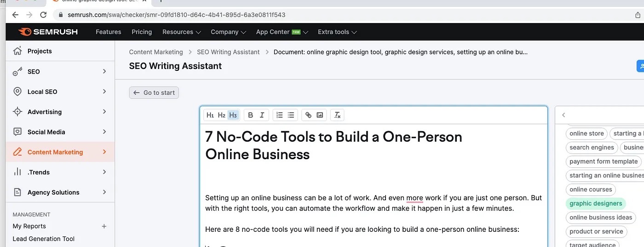Insert a bulleted list
The image size is (644, 247).
(291, 115)
